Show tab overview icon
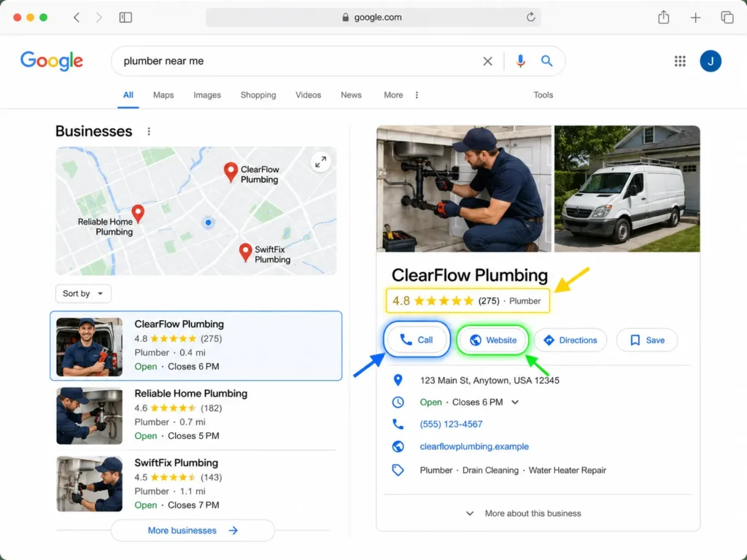Viewport: 747px width, 560px height. [x=727, y=17]
